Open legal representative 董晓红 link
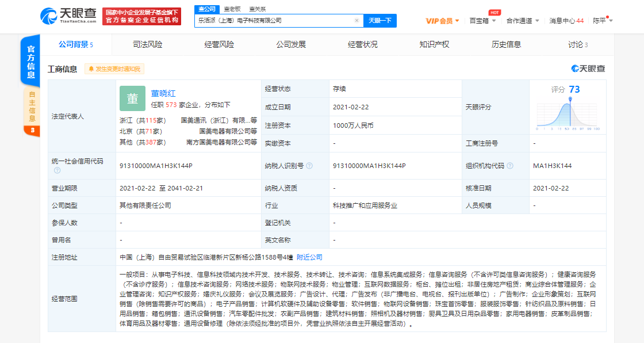644x343 pixels. click(163, 94)
